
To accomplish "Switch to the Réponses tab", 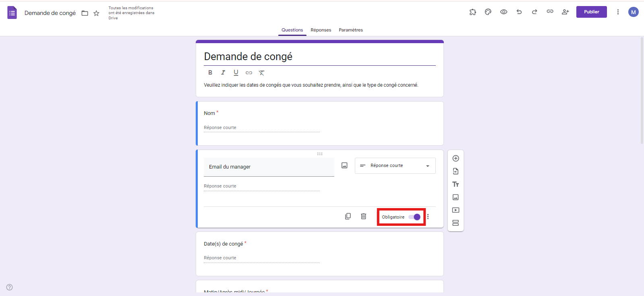I will pyautogui.click(x=321, y=30).
